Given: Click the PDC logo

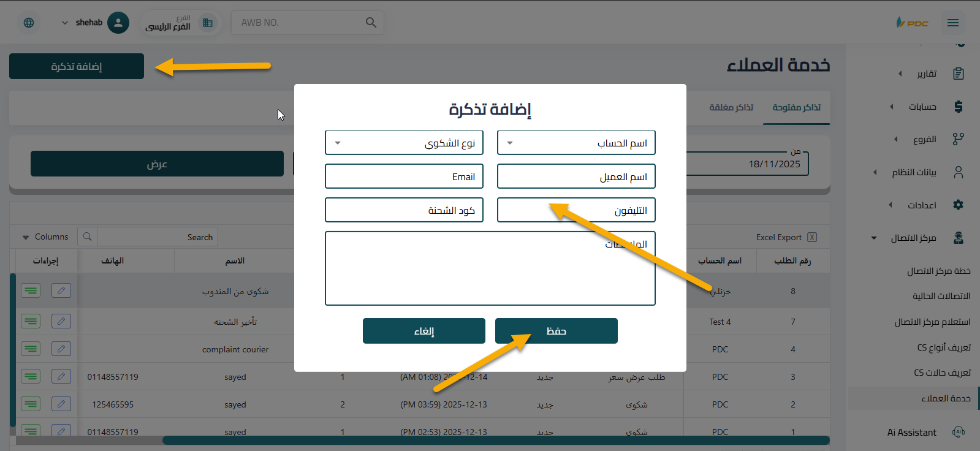Looking at the screenshot, I should coord(912,23).
